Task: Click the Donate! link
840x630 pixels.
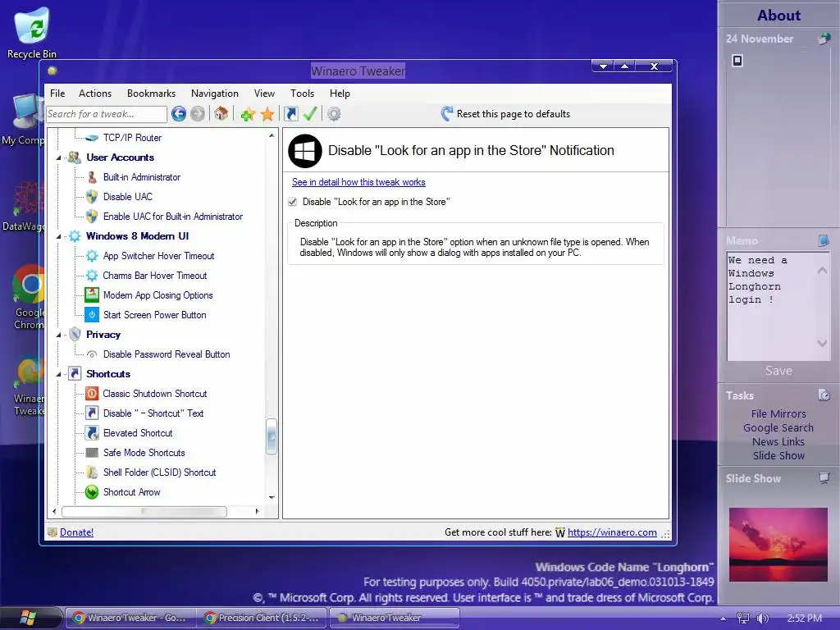Action: point(76,532)
